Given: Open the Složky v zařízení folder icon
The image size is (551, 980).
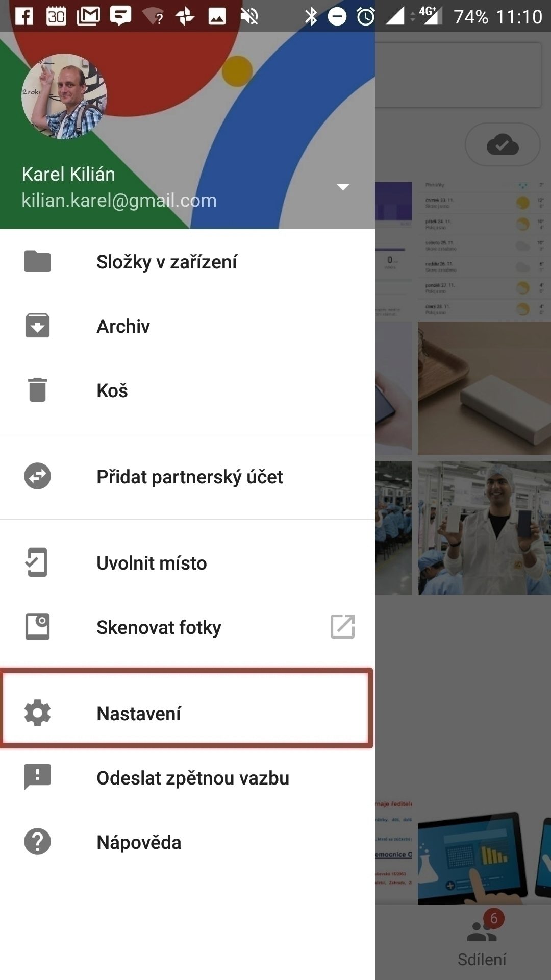Looking at the screenshot, I should pos(37,261).
